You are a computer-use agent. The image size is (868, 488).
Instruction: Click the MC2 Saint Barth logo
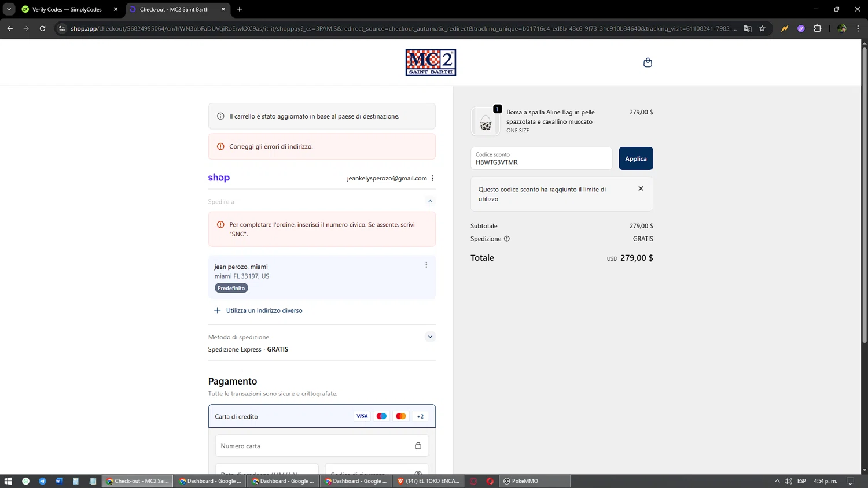[431, 62]
